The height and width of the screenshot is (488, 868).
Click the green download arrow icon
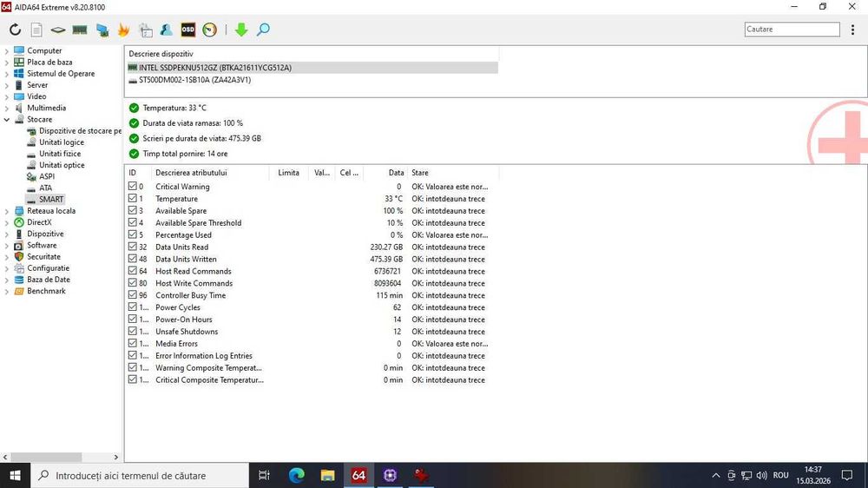click(x=240, y=30)
